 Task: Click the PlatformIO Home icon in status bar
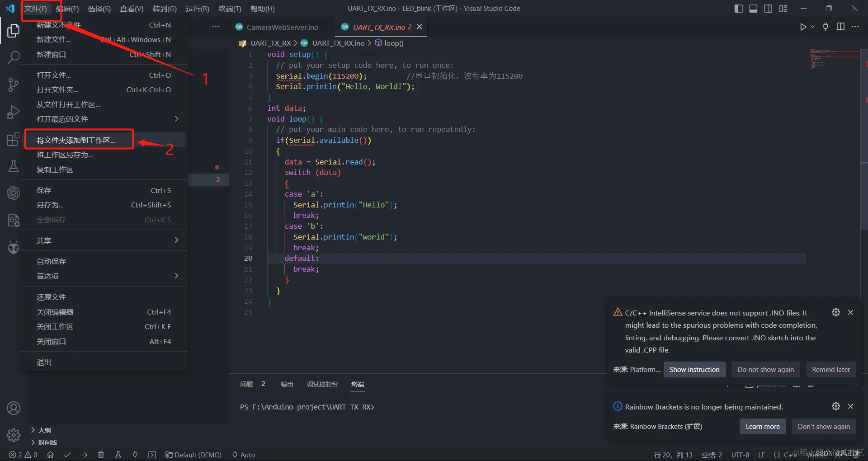click(x=50, y=455)
